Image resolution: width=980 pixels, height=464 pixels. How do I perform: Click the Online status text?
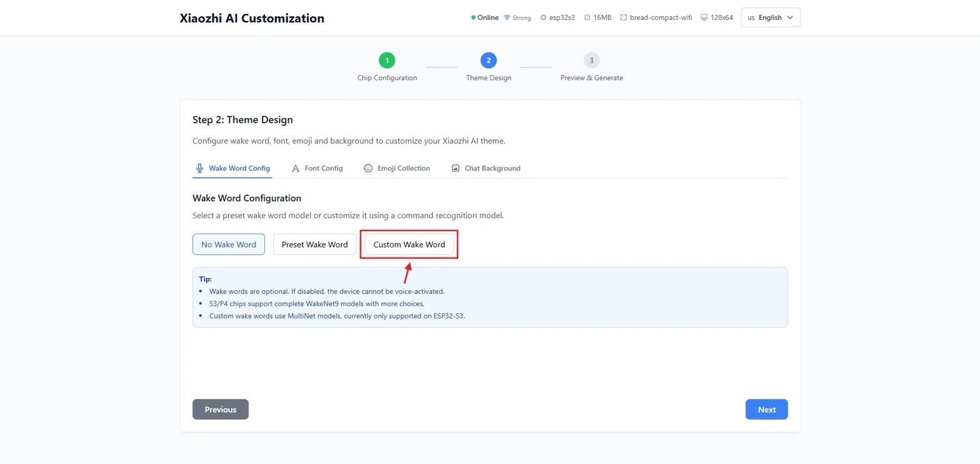coord(488,18)
